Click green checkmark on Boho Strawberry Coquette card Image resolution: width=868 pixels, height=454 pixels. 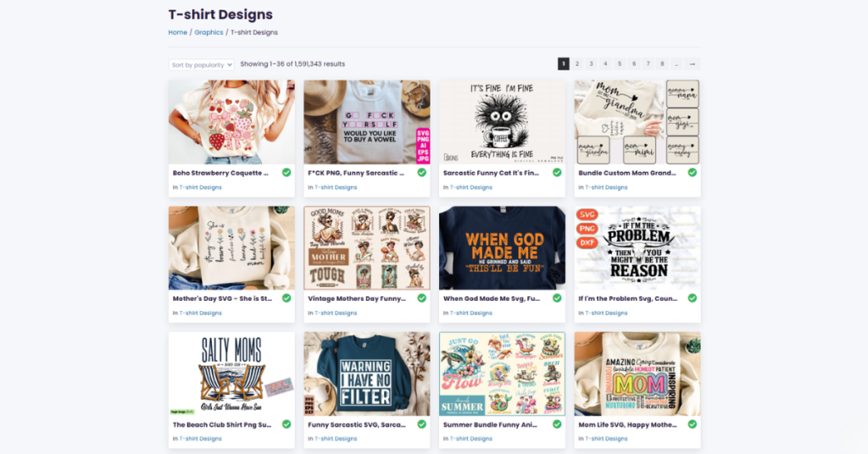click(287, 172)
